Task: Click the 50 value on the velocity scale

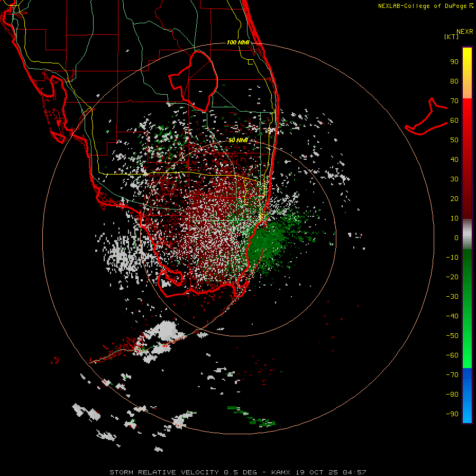Action: coord(454,140)
